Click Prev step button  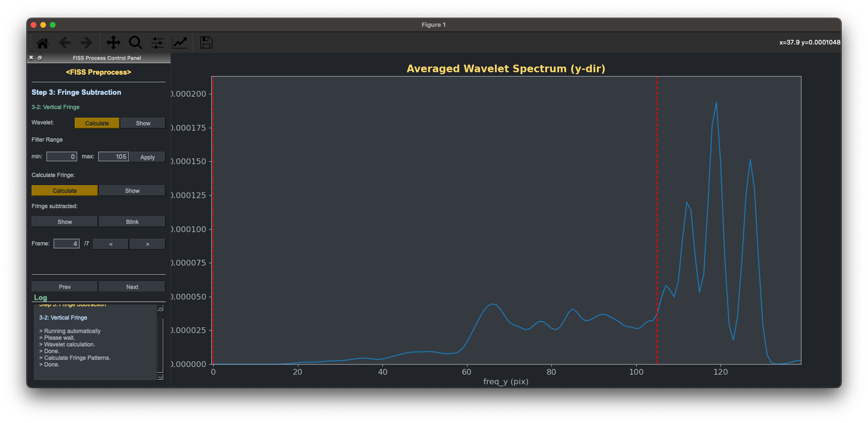point(65,287)
